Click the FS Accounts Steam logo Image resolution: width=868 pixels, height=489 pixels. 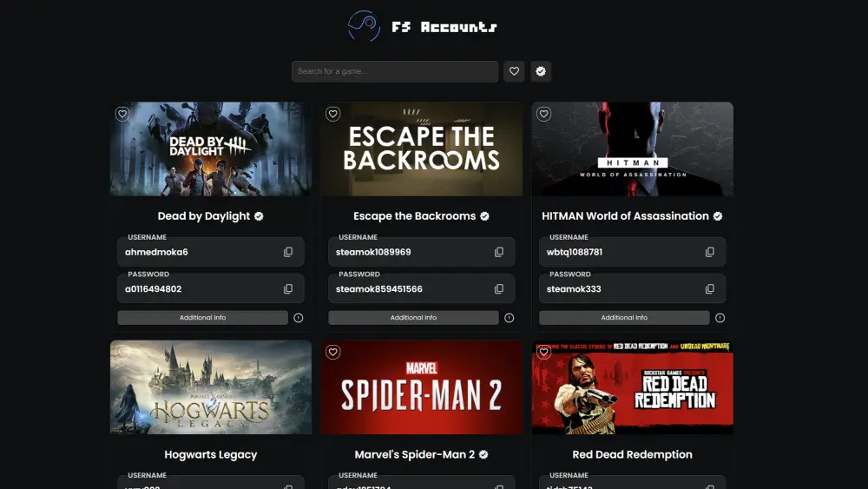point(364,26)
